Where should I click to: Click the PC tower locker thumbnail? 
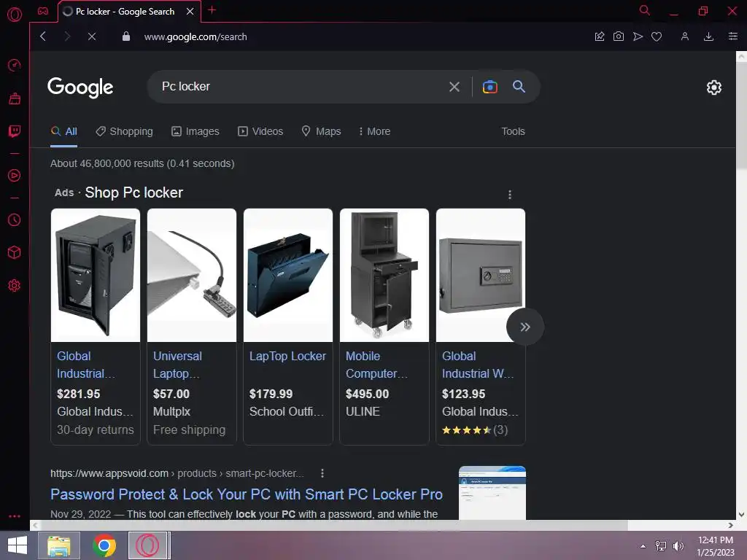(x=96, y=275)
